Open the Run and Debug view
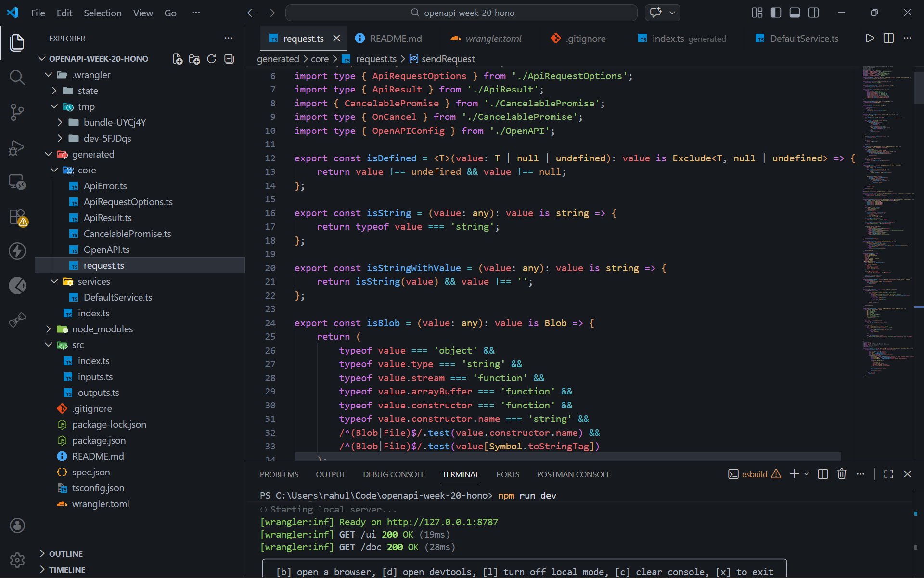This screenshot has width=924, height=578. 17,147
